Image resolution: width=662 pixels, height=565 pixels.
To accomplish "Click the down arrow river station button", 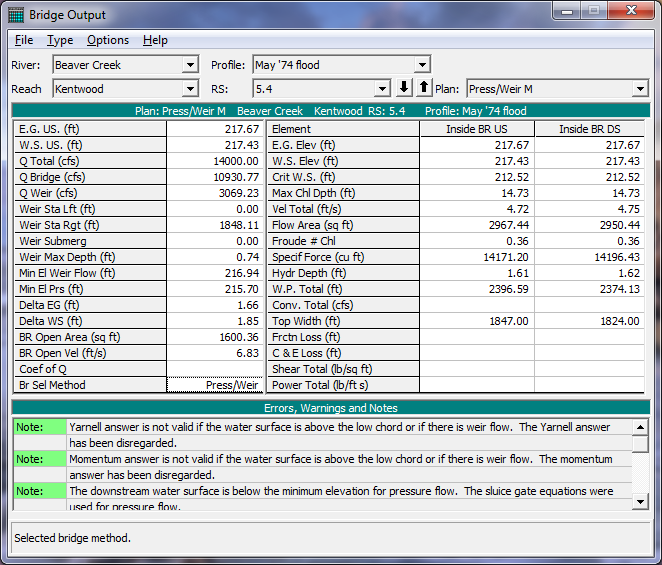I will tap(405, 88).
